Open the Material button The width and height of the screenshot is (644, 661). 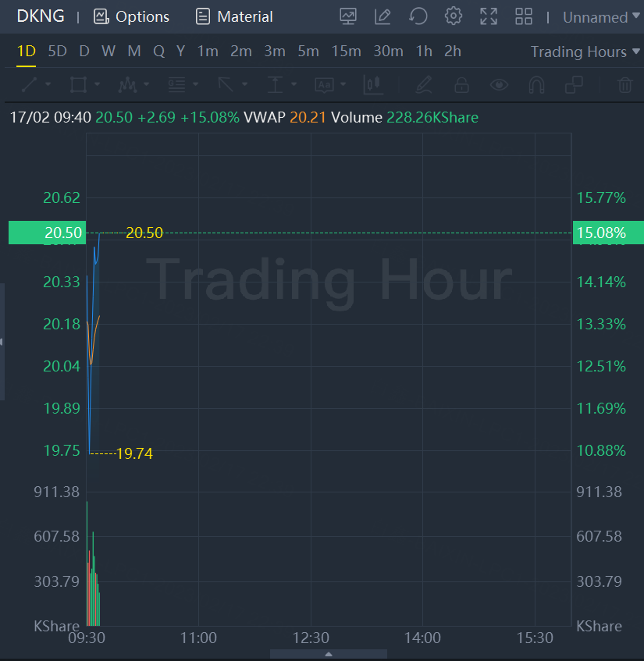point(234,17)
